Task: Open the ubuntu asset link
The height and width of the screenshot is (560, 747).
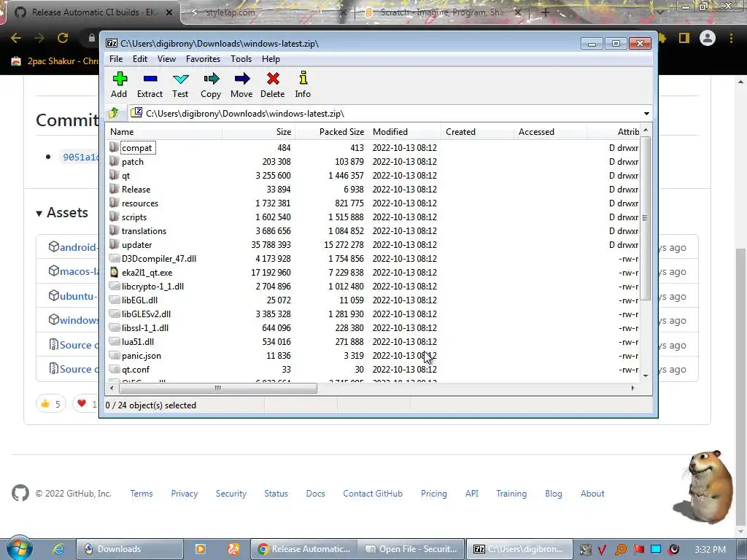Action: [x=79, y=296]
